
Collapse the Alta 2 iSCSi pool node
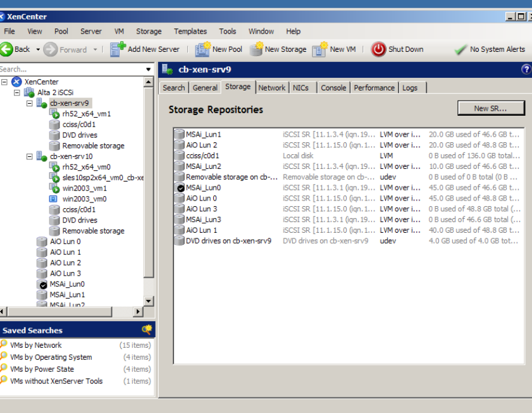(x=17, y=92)
